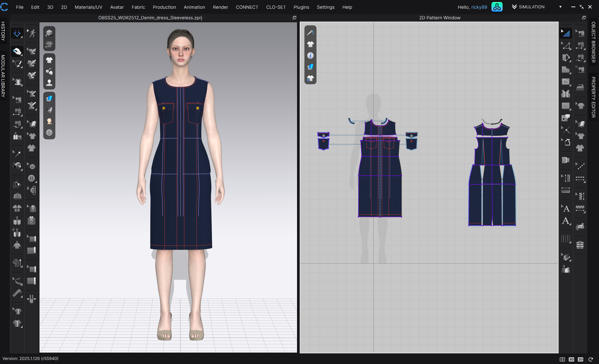Open the Avatar menu

tap(117, 7)
